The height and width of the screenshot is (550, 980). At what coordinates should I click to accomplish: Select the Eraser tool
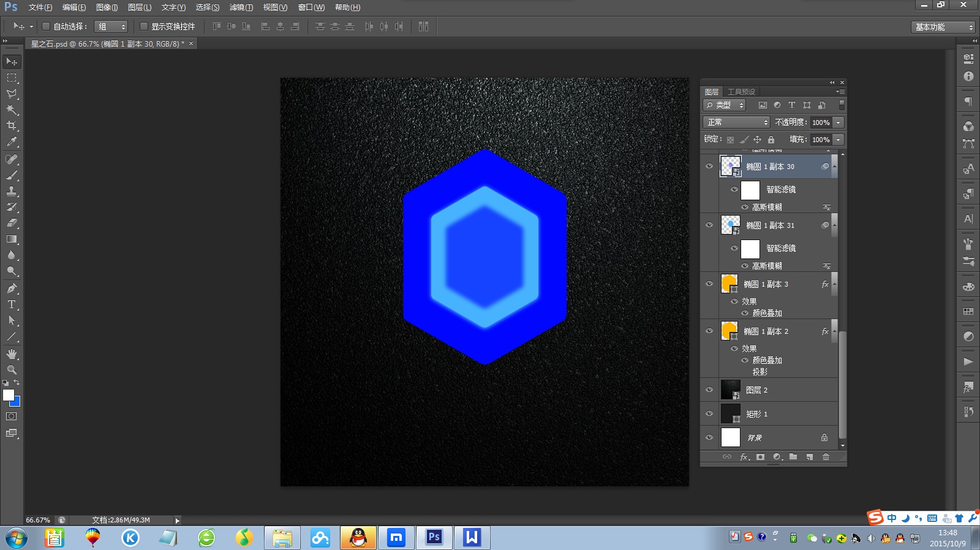tap(12, 223)
